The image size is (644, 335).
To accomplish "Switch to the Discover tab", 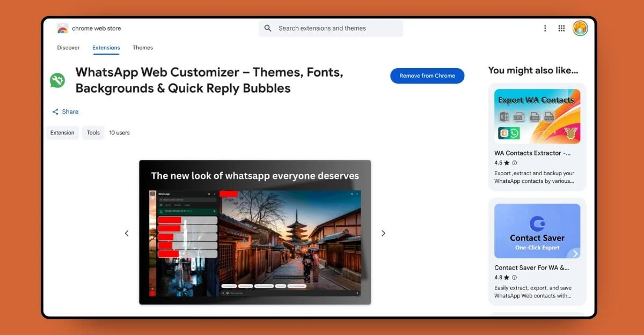I will click(68, 48).
